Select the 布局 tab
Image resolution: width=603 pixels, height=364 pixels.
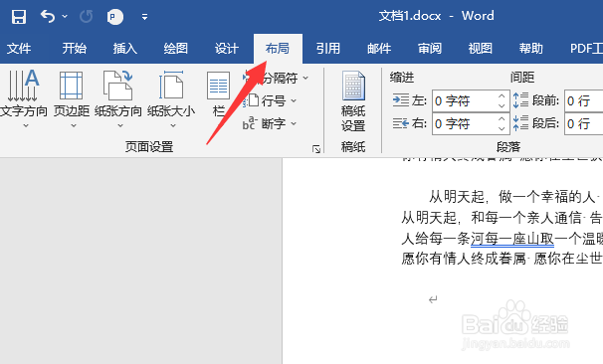(278, 49)
